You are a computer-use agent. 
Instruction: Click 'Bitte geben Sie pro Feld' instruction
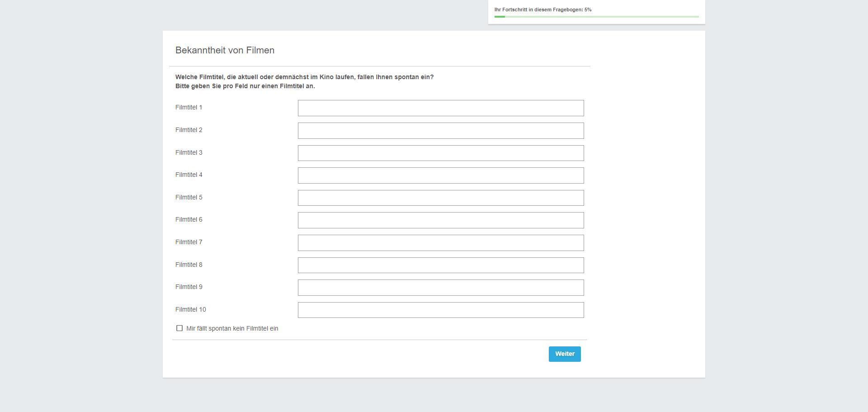(245, 86)
